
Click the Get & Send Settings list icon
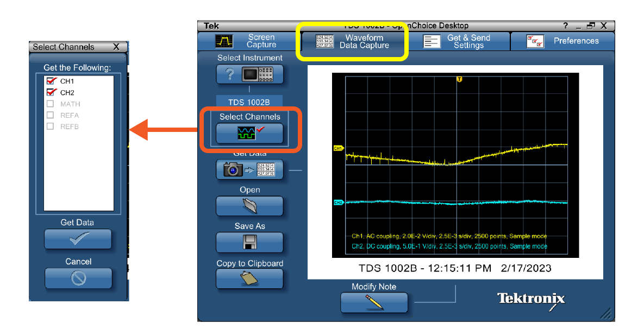tap(432, 41)
